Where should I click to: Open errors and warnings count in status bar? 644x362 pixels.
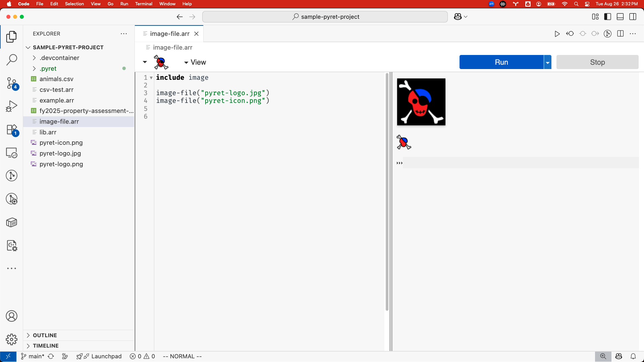(143, 356)
